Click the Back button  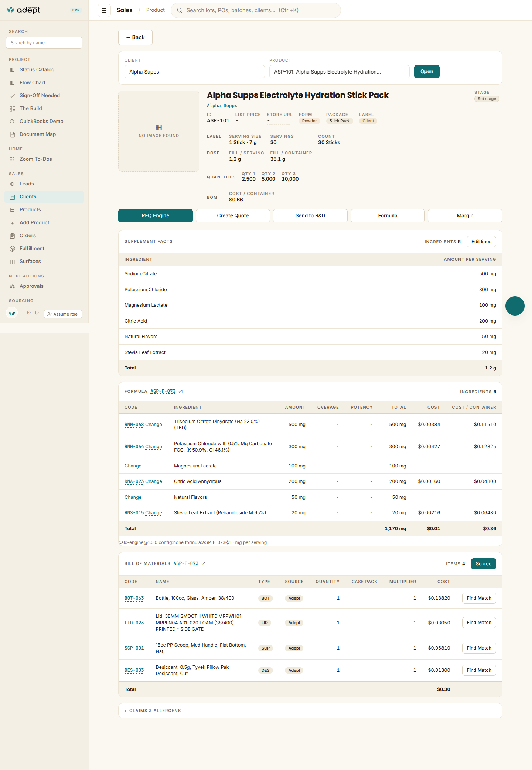pos(135,37)
